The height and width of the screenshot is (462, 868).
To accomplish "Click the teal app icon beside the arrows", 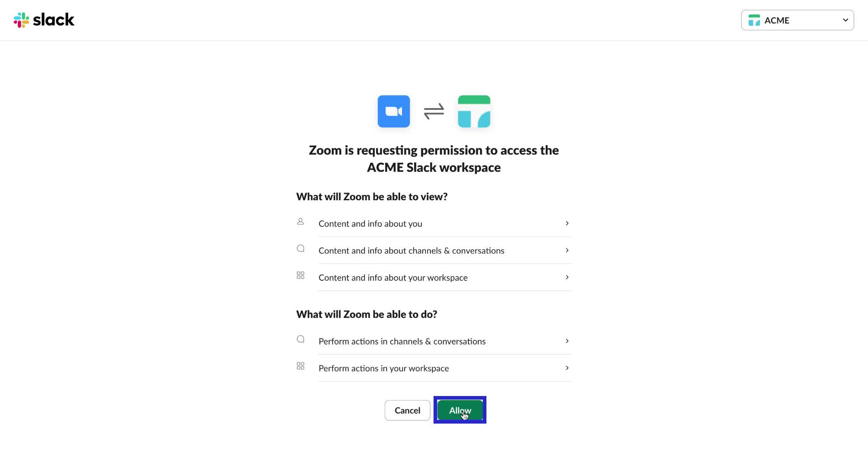I will tap(474, 111).
